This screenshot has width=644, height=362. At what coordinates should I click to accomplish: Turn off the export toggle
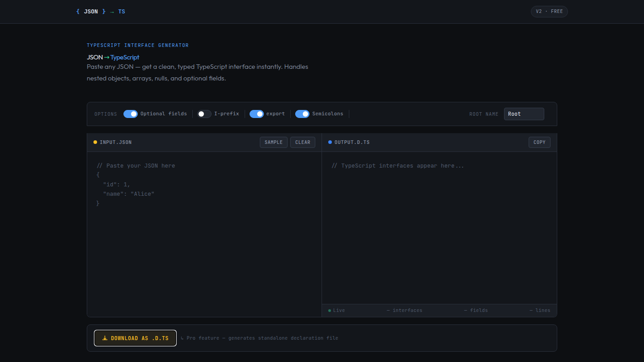[x=256, y=114]
